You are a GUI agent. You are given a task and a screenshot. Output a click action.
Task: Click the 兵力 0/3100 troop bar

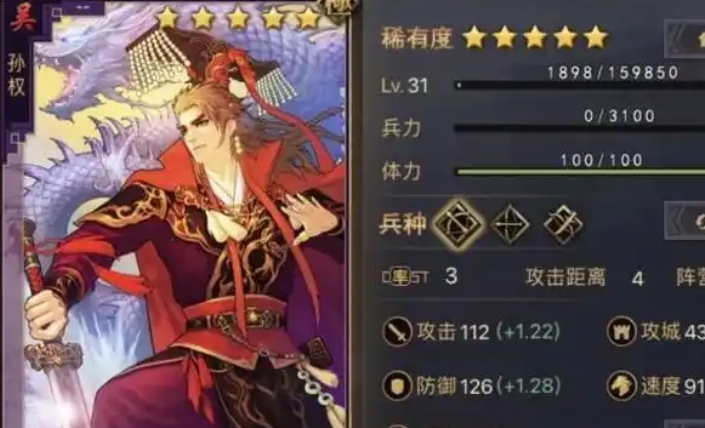tap(580, 128)
